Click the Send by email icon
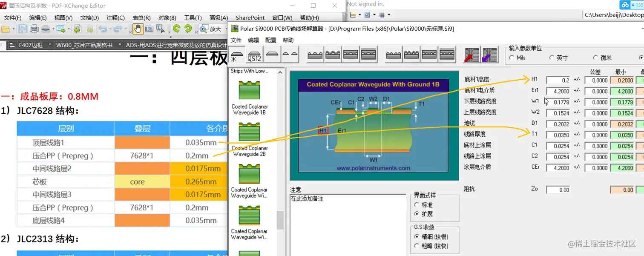This screenshot has height=256, width=644. (x=61, y=29)
